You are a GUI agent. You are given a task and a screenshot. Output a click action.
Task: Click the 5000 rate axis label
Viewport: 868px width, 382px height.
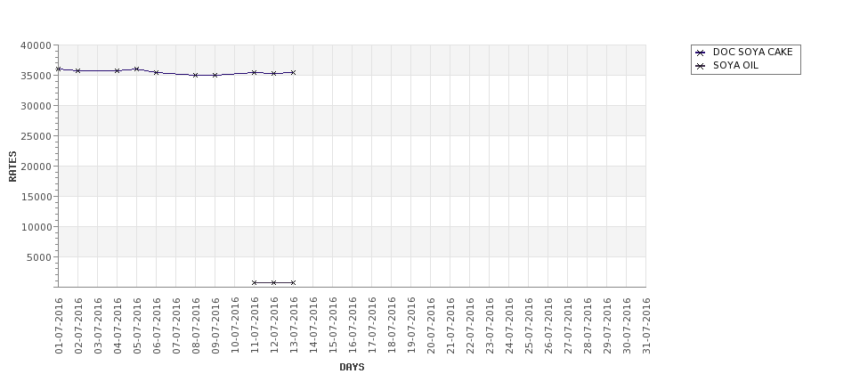click(x=39, y=257)
